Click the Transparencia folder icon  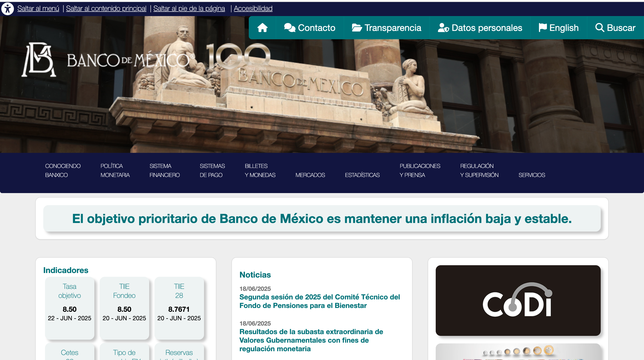(x=357, y=28)
